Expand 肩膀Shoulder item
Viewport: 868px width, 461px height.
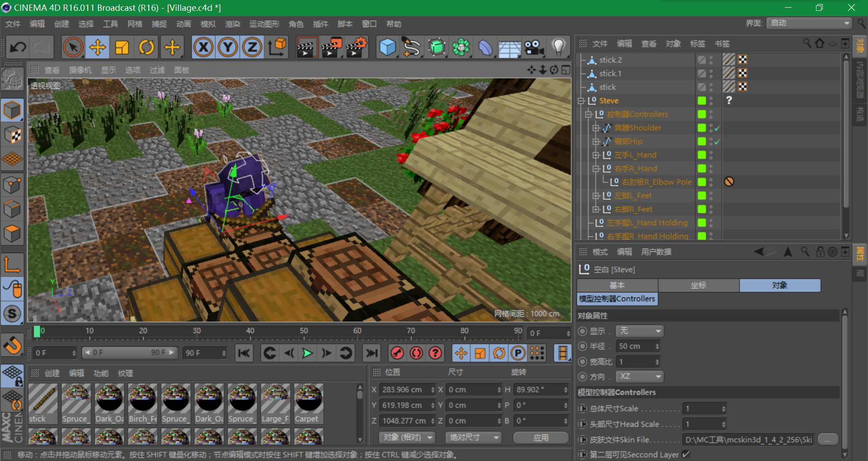click(x=596, y=128)
